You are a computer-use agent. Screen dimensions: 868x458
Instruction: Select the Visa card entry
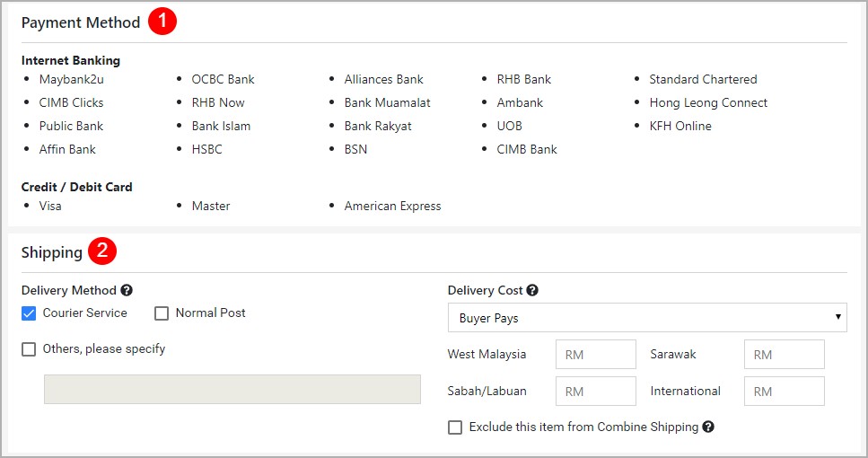50,206
